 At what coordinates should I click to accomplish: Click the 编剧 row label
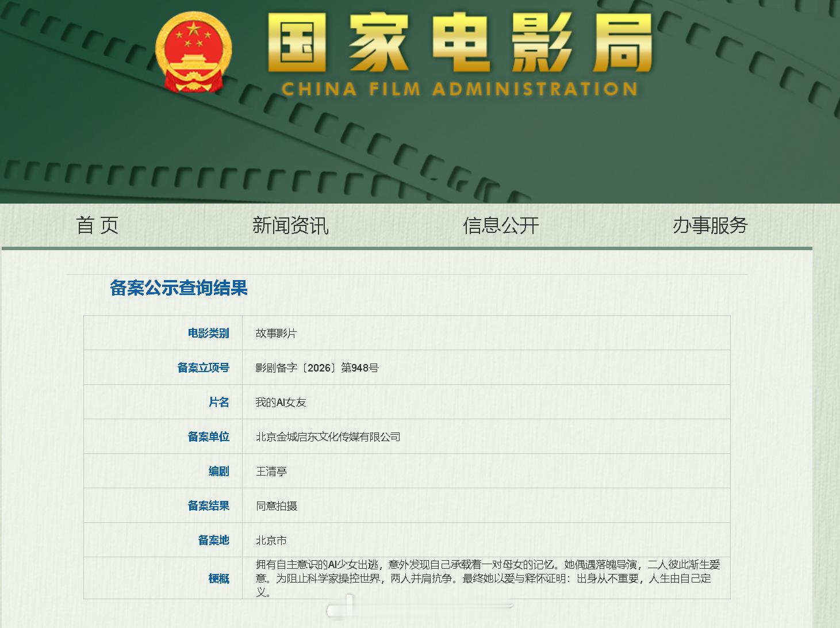pyautogui.click(x=218, y=471)
